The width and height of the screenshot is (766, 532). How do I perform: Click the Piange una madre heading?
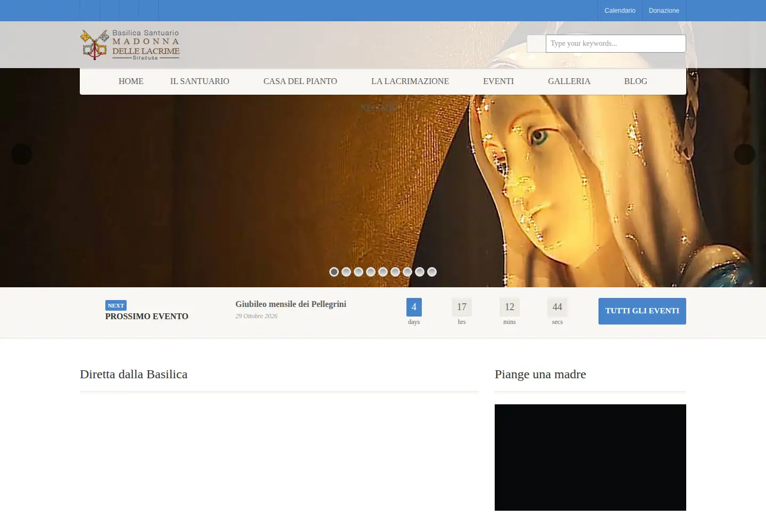pyautogui.click(x=540, y=374)
